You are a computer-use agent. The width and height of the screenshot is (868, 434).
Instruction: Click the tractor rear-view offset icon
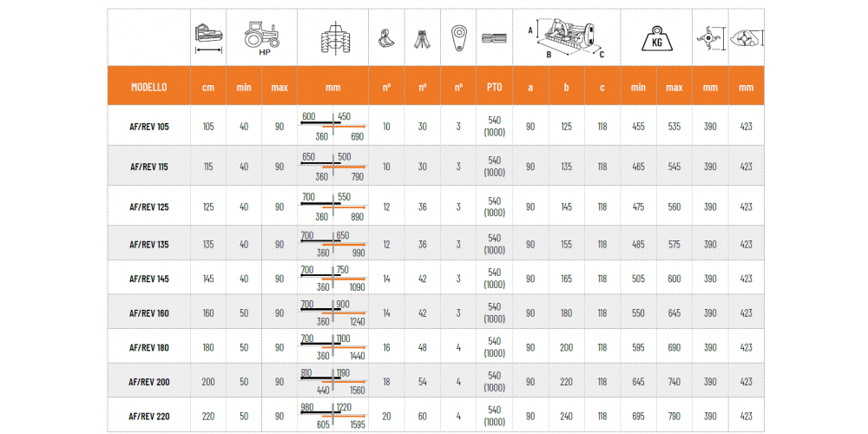[x=332, y=37]
